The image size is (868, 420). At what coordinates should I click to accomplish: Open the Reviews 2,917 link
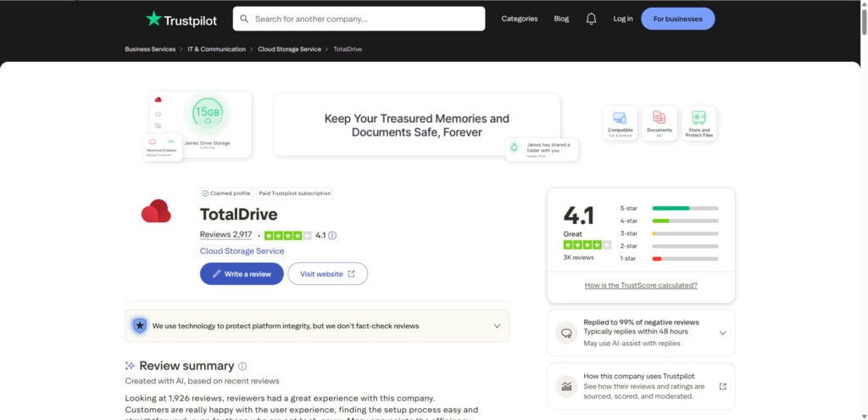pyautogui.click(x=225, y=234)
